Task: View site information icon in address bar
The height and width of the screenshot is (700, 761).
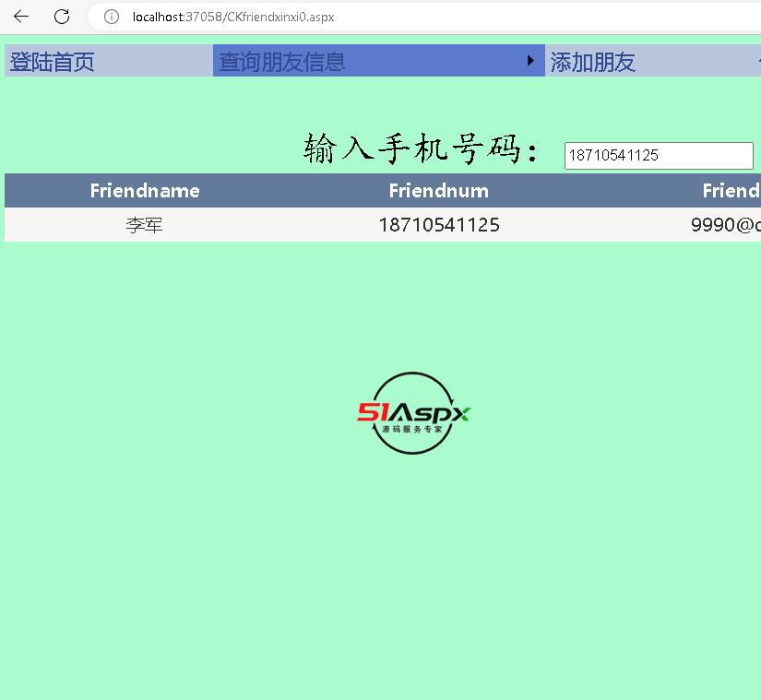Action: click(111, 17)
